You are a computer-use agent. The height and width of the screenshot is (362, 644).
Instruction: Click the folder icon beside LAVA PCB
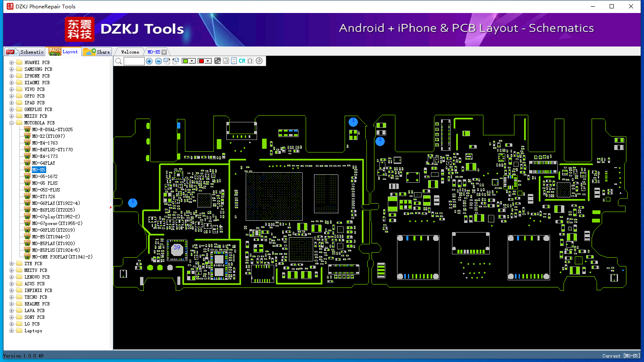[x=19, y=310]
